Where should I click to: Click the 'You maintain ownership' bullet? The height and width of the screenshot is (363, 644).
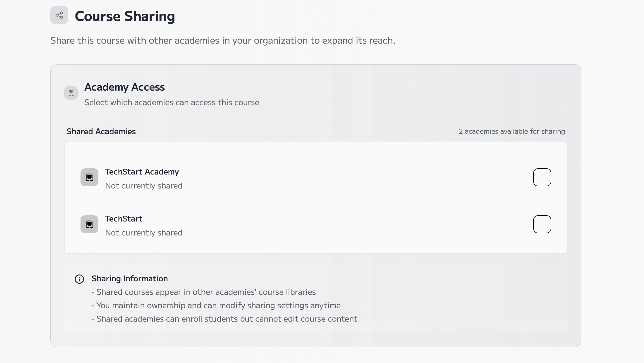point(218,305)
